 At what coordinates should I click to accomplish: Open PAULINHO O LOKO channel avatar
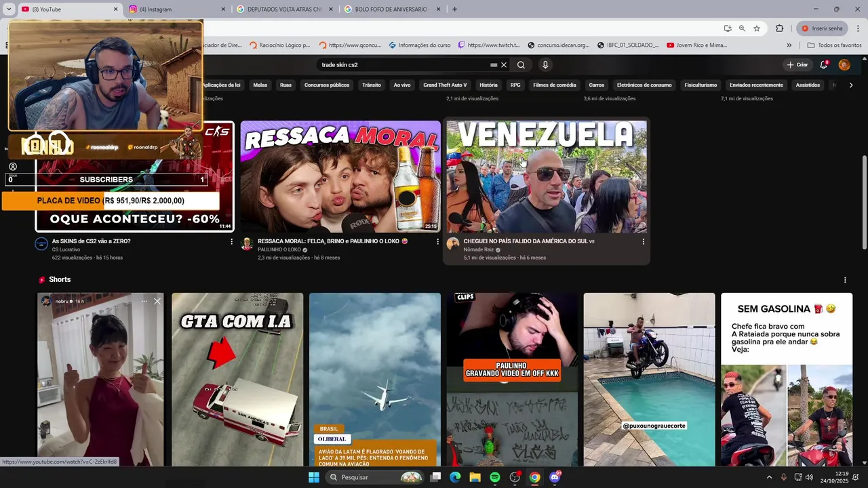click(x=247, y=244)
